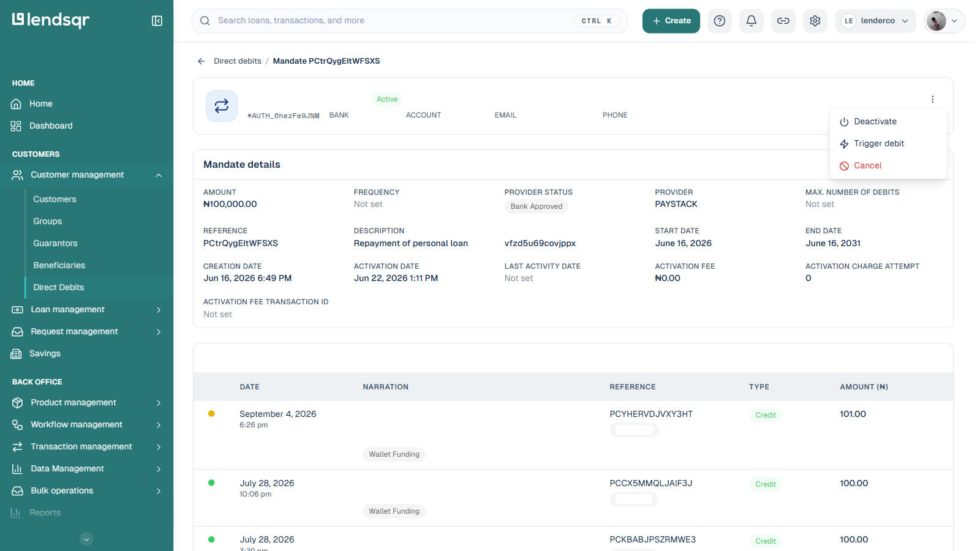Click the Wallet Funding tag under September 4
Image resolution: width=980 pixels, height=551 pixels.
[x=394, y=454]
